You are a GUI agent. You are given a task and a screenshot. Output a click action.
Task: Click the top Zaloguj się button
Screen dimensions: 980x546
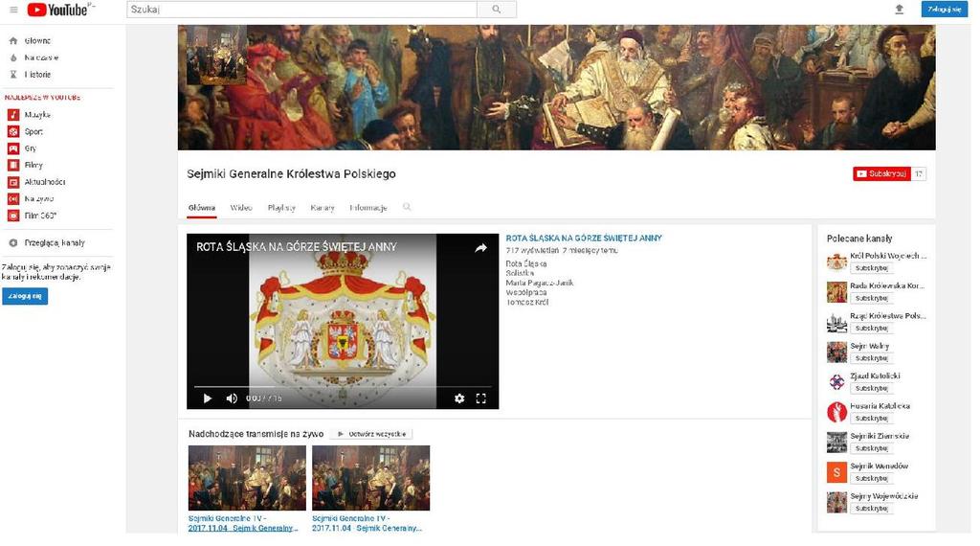(944, 10)
